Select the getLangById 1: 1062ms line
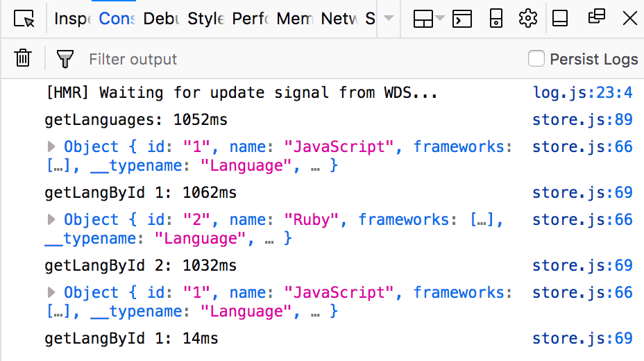 [x=140, y=192]
